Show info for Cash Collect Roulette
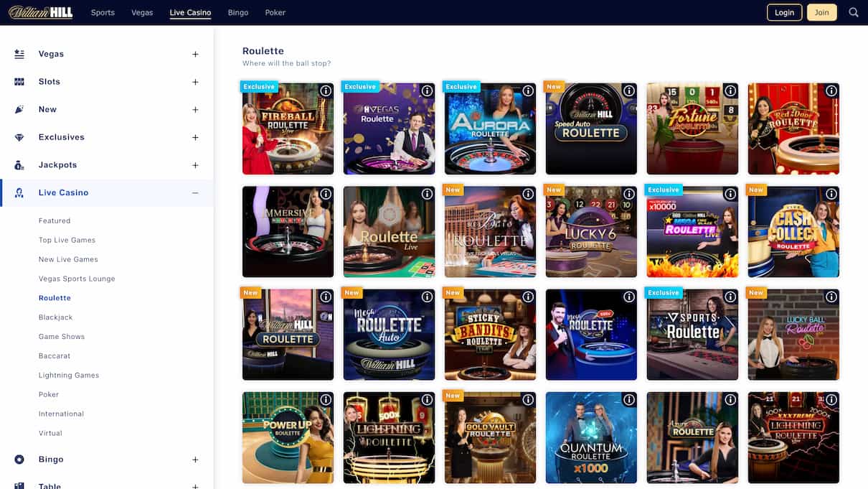 [x=831, y=194]
